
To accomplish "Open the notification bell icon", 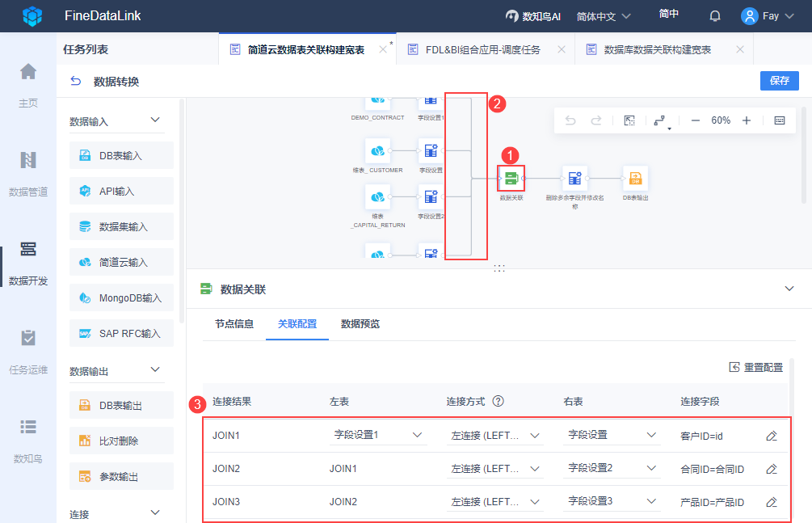I will click(x=715, y=16).
